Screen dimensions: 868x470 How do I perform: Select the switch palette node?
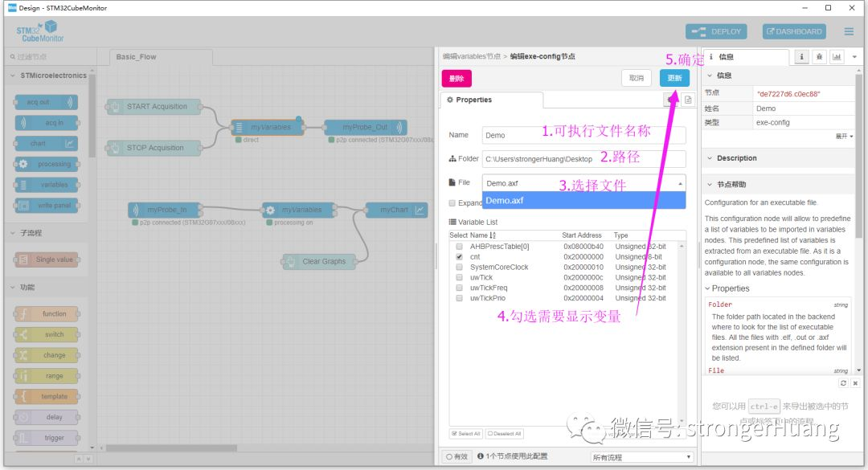46,334
